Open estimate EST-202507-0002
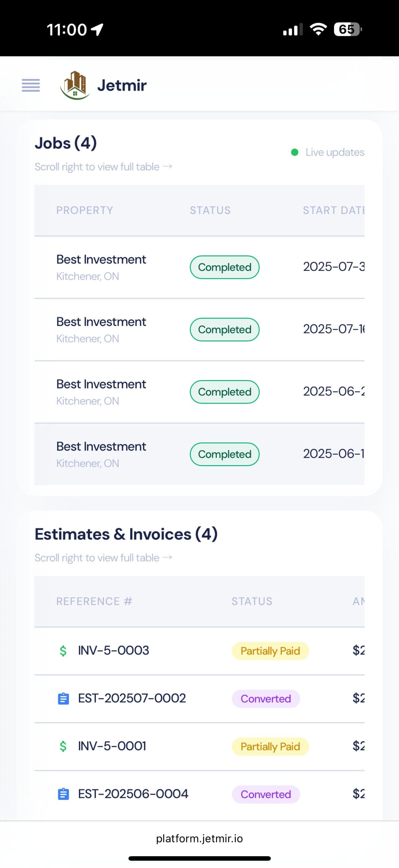This screenshot has height=868, width=399. 132,698
